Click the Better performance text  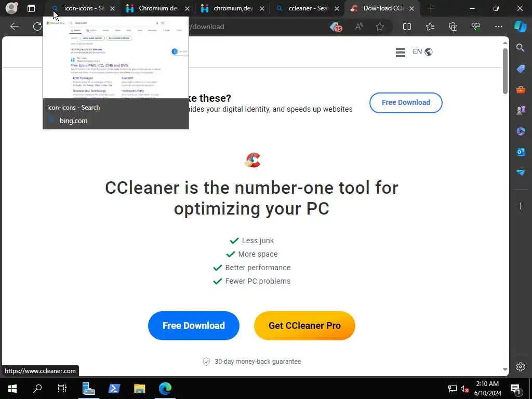(258, 268)
